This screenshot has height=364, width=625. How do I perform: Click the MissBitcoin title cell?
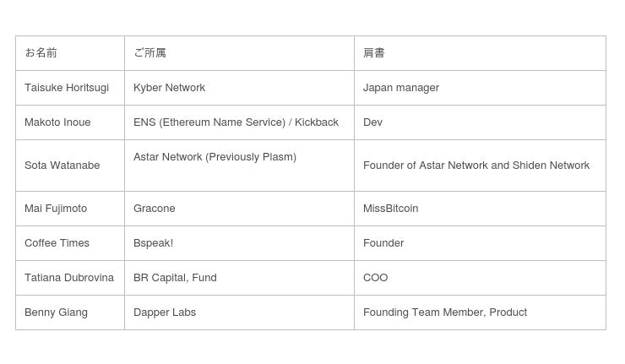coord(390,209)
